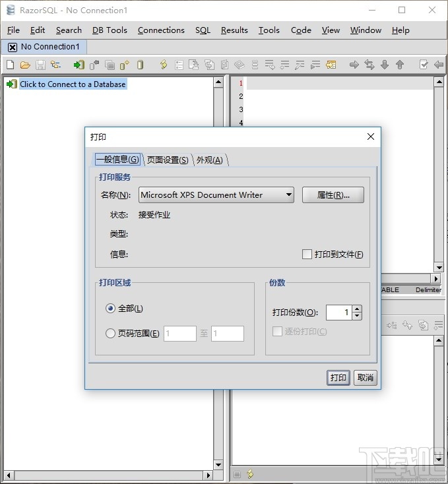Click the 属性(R)... properties button
448x484 pixels.
coord(333,195)
